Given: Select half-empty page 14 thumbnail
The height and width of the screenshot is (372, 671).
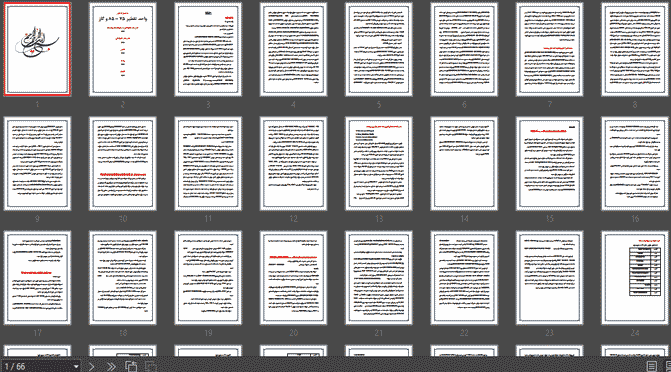Looking at the screenshot, I should tap(464, 164).
